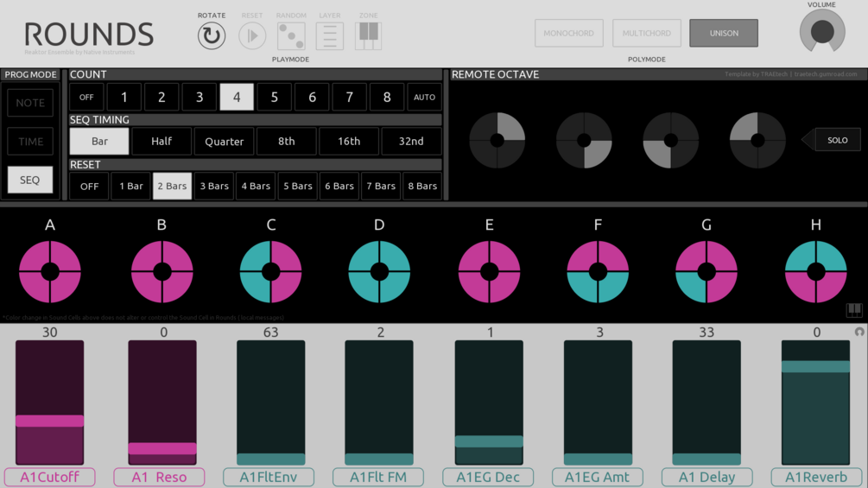Set Reset to 2 Bars
Viewport: 868px width, 488px height.
(172, 186)
